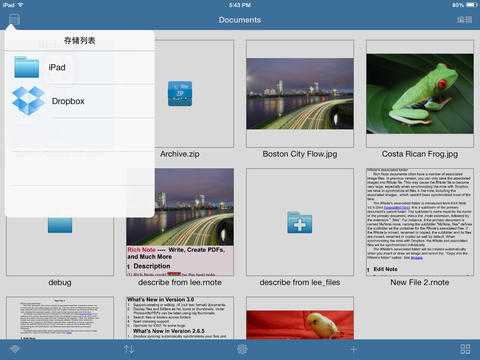The height and width of the screenshot is (360, 480).
Task: Open the debug folder icon
Action: [x=60, y=225]
